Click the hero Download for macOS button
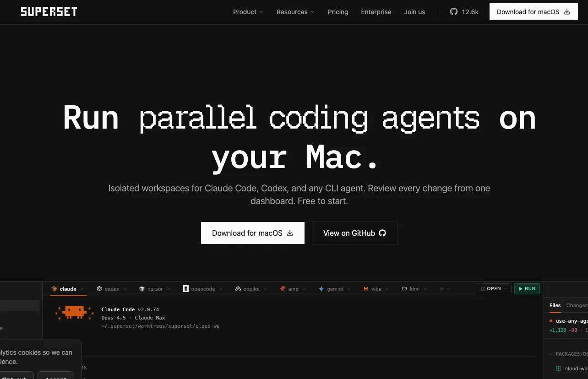 pyautogui.click(x=252, y=233)
